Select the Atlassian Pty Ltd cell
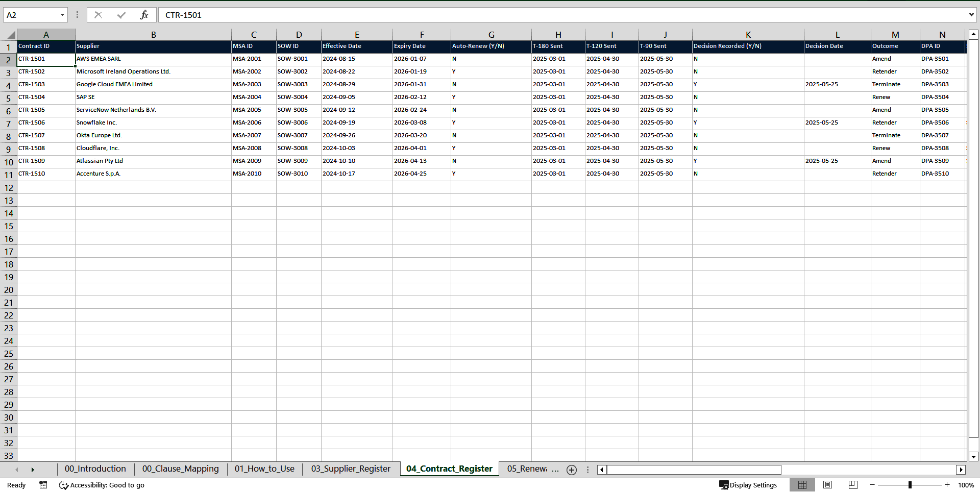This screenshot has width=980, height=492. coord(153,161)
